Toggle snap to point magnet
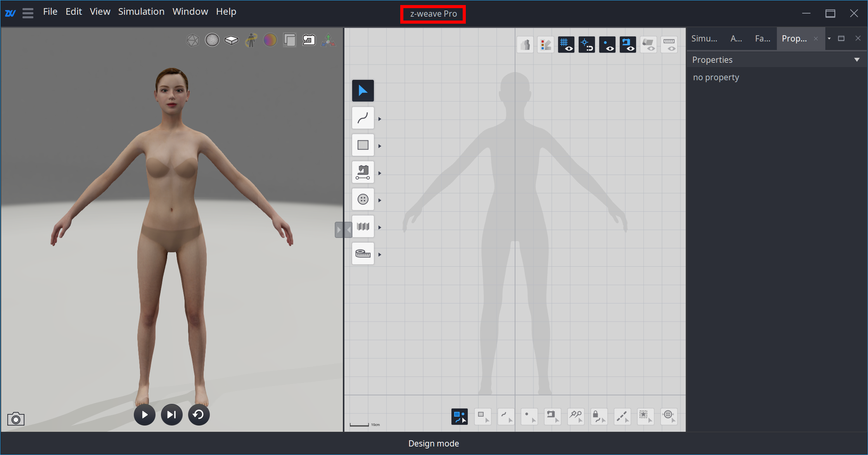Viewport: 868px width, 455px height. (x=587, y=45)
